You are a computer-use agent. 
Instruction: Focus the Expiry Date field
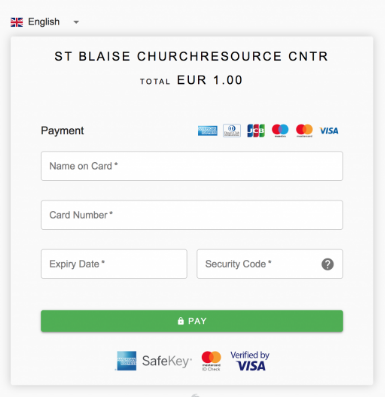click(114, 264)
